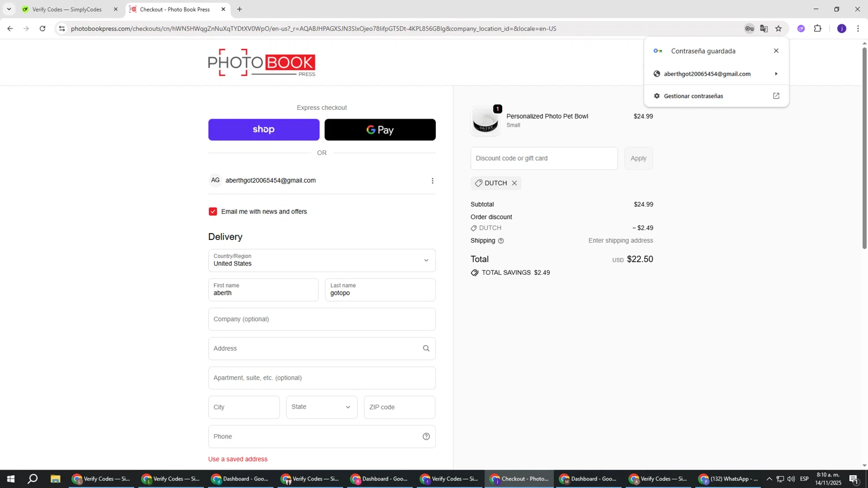Pay with Google Pay express button

tap(380, 130)
